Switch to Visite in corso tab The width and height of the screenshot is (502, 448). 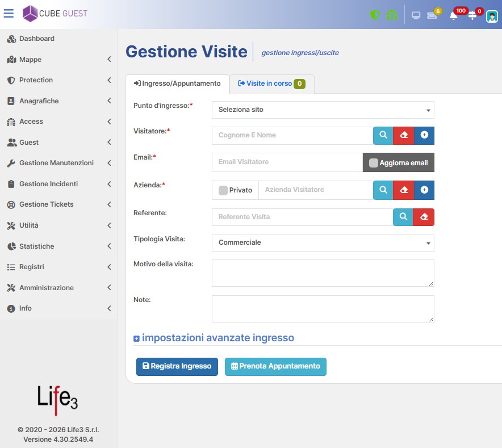tap(271, 84)
